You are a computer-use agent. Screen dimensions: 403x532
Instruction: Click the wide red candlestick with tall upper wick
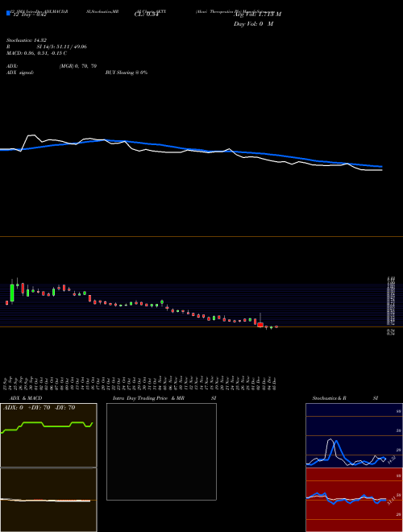[x=260, y=325]
